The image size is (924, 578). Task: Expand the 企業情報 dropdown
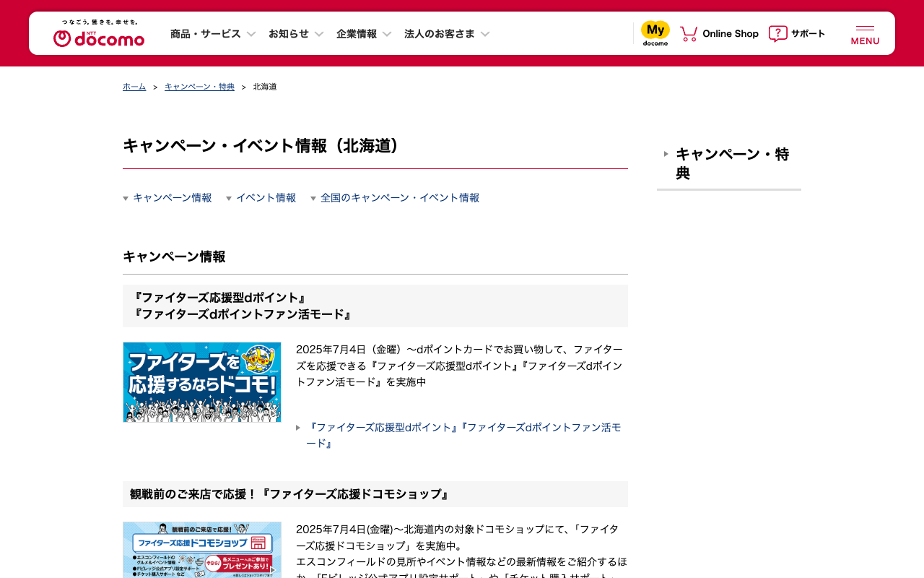click(364, 33)
